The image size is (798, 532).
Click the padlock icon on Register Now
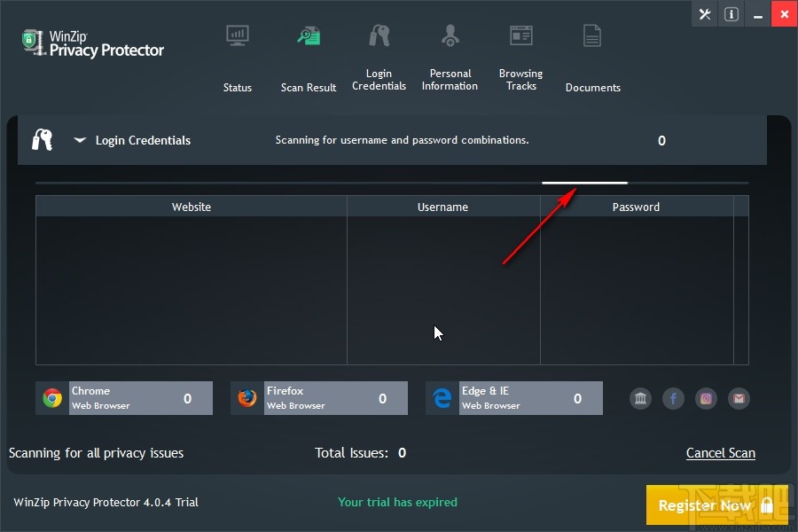tap(767, 505)
